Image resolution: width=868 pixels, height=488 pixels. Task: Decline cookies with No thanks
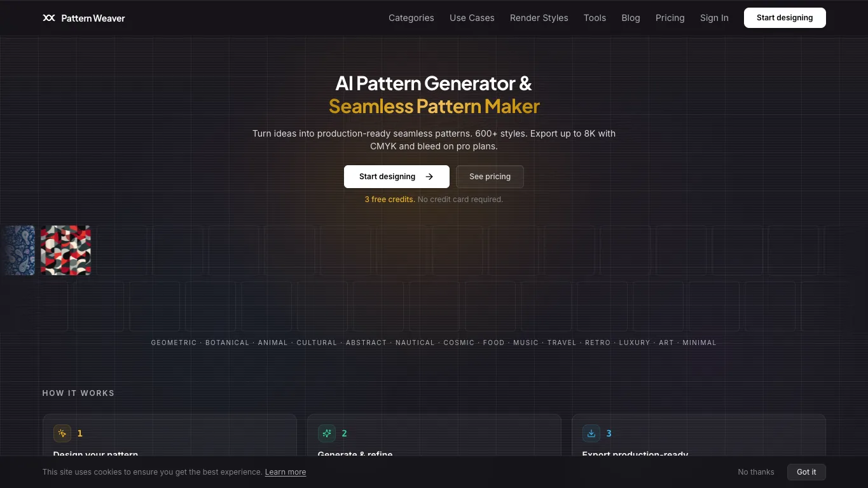coord(756,472)
